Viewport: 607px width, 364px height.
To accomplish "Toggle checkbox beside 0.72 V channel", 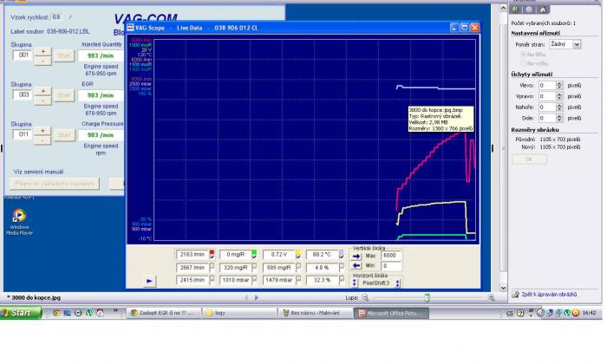I will coord(300,254).
